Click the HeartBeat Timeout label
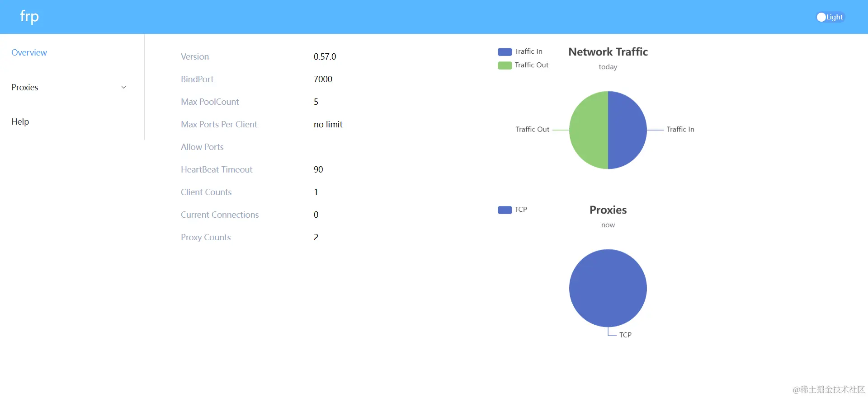The height and width of the screenshot is (397, 868). click(217, 169)
